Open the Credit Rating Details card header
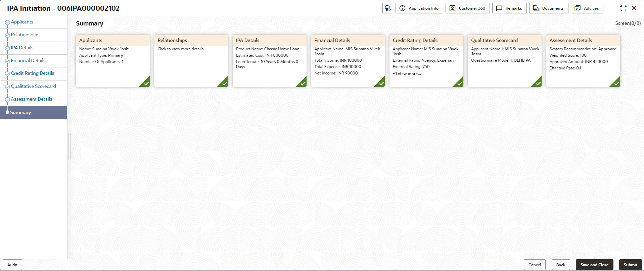Screen dimensions: 644x271 click(x=426, y=40)
